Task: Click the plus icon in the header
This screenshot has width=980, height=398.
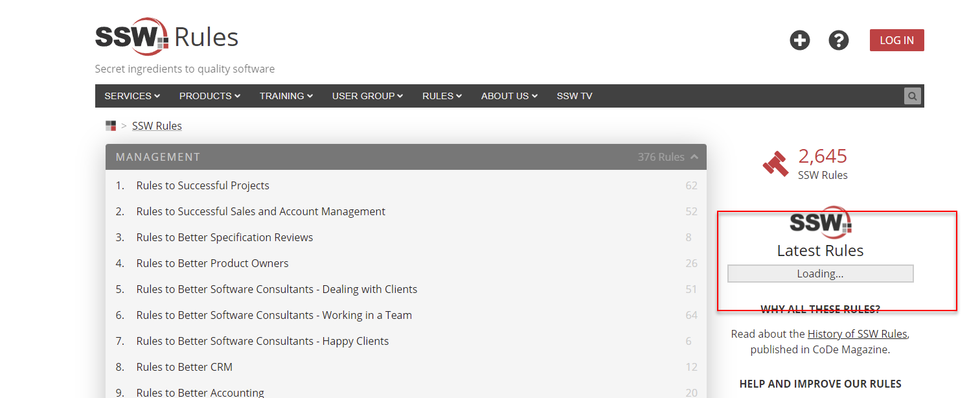Action: (x=799, y=40)
